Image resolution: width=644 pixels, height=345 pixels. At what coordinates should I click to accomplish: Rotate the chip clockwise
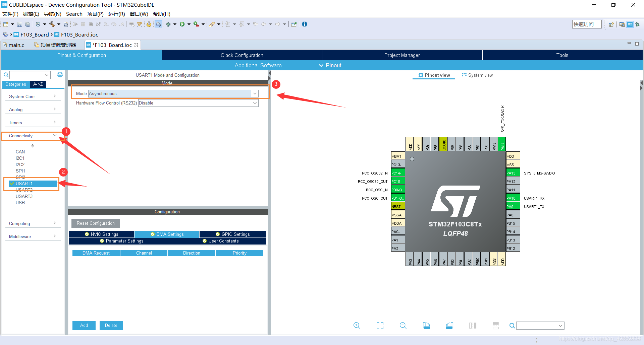click(x=426, y=326)
